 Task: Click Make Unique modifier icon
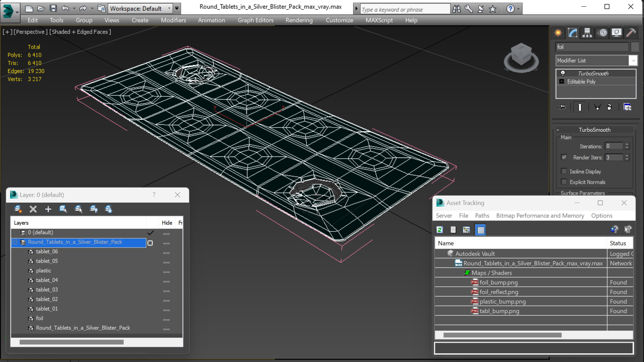point(597,107)
